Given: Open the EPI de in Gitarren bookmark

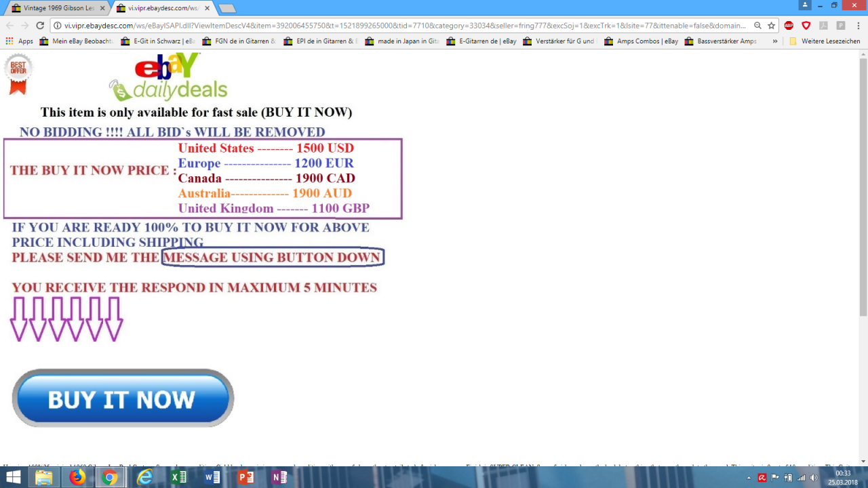Looking at the screenshot, I should pyautogui.click(x=320, y=41).
